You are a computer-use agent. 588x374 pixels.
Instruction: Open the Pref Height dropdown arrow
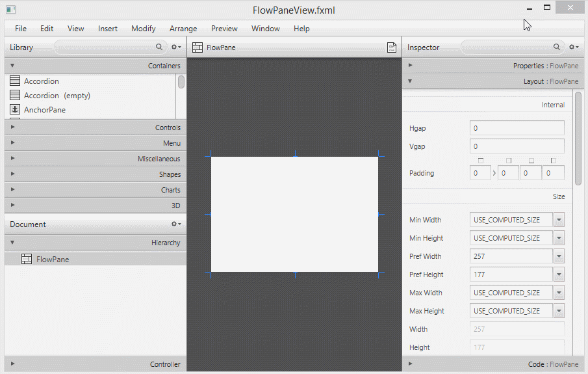tap(559, 274)
